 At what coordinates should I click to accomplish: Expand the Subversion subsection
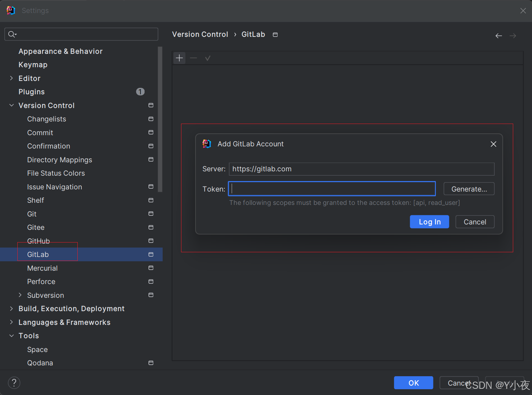point(20,295)
